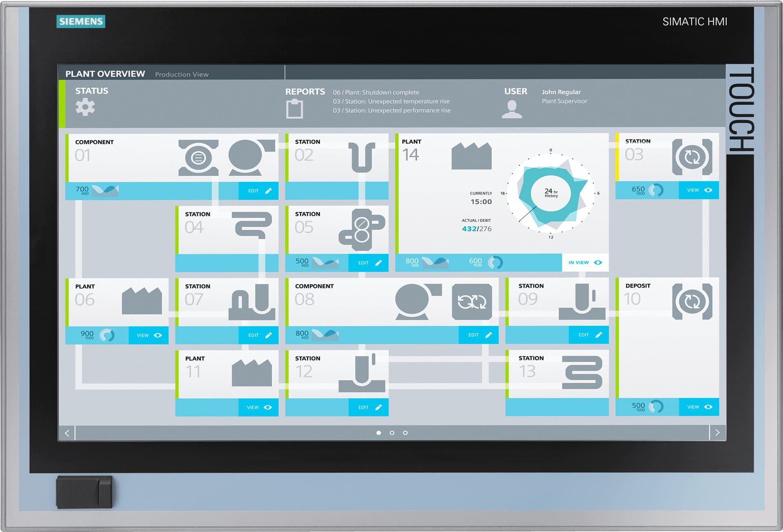Select Station 02 U-pipe icon
The height and width of the screenshot is (532, 783).
[362, 157]
